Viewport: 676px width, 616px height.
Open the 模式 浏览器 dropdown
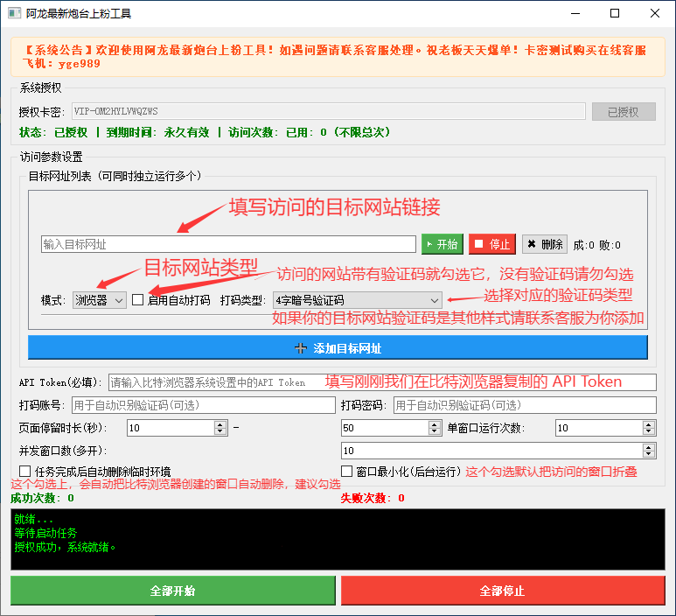pos(99,300)
